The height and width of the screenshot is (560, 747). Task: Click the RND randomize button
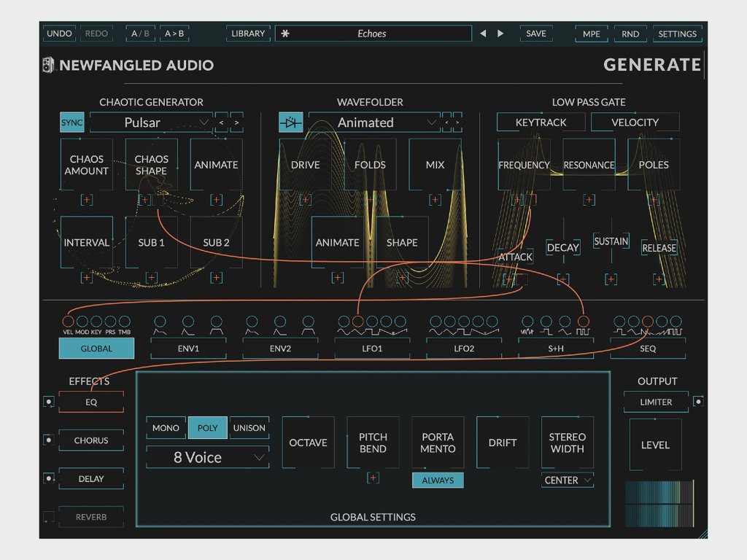coord(630,34)
